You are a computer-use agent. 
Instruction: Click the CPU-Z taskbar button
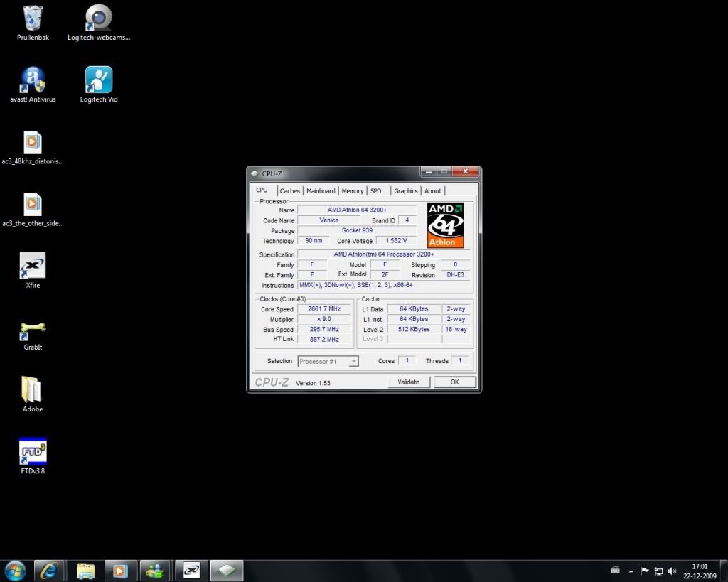227,571
